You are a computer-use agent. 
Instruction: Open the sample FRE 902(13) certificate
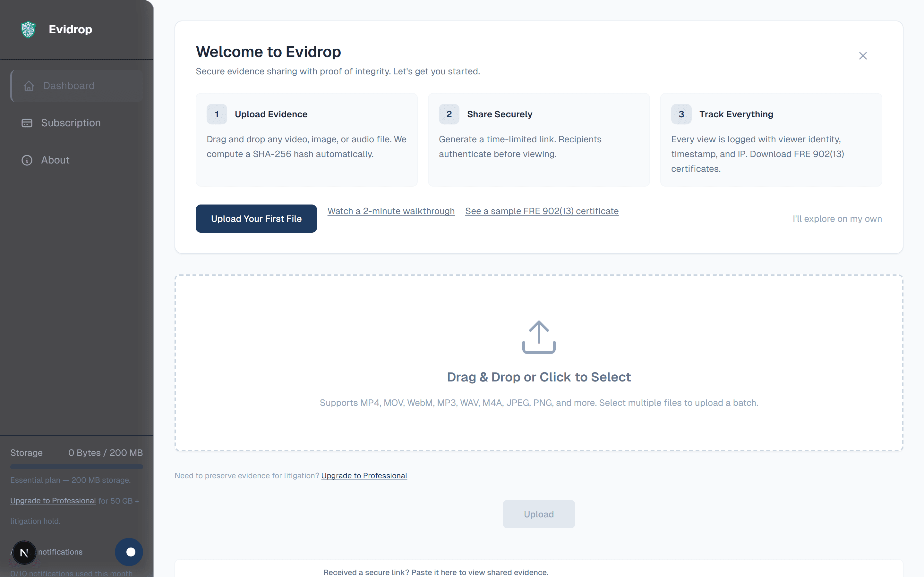pos(542,211)
